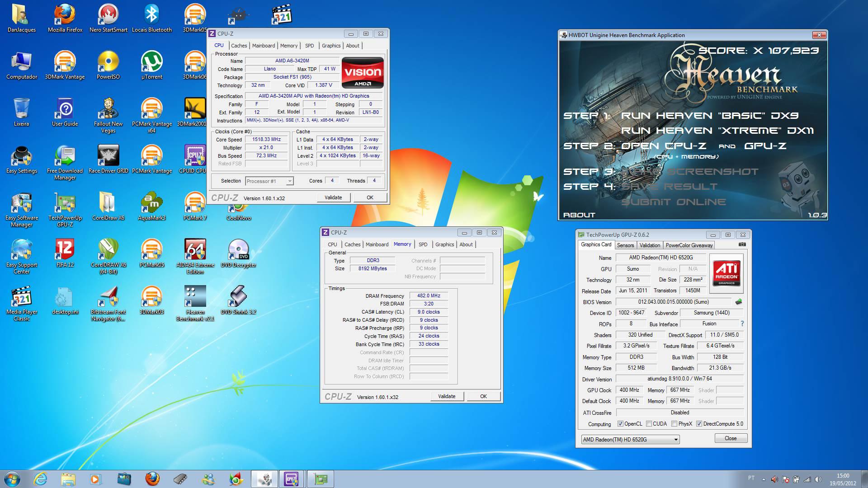
Task: Open the Sensors tab in GPU-Z
Action: point(625,245)
